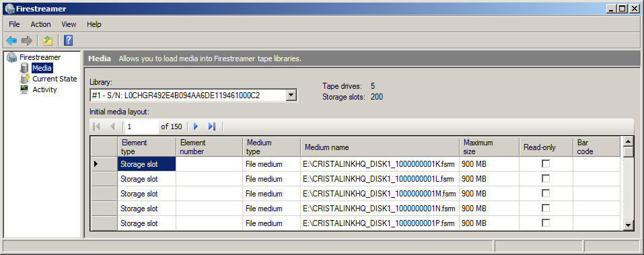The image size is (644, 255).
Task: Click the table scrollbar up arrow
Action: click(628, 142)
